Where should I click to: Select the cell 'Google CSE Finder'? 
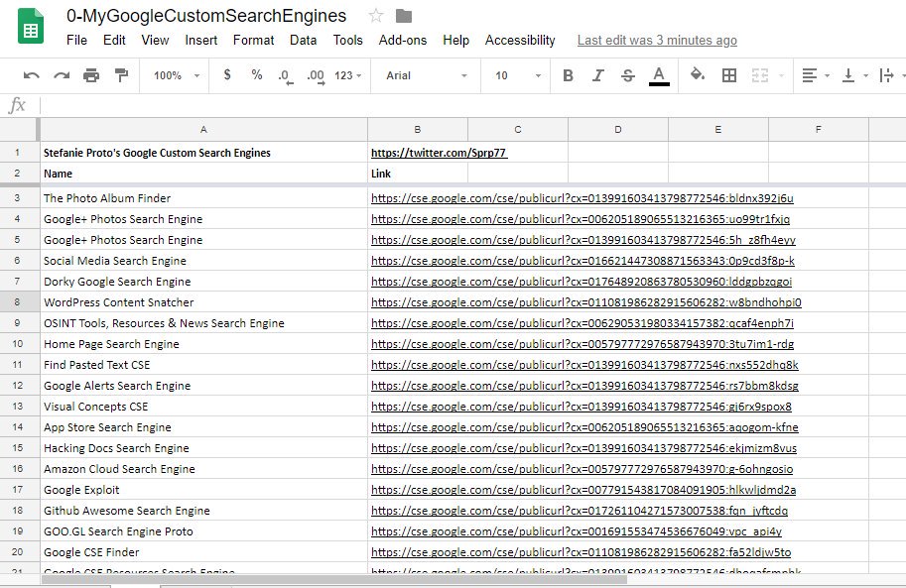pos(203,552)
